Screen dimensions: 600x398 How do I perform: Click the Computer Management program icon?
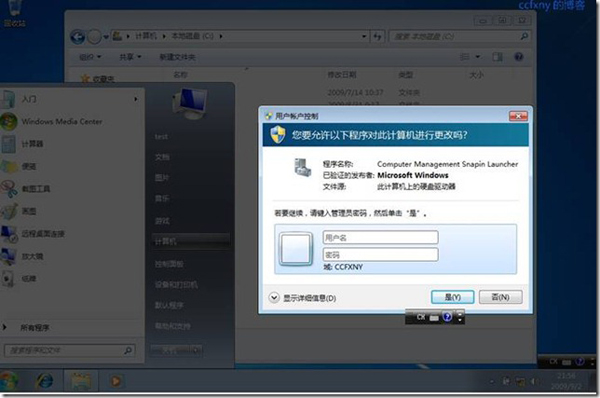coord(302,168)
